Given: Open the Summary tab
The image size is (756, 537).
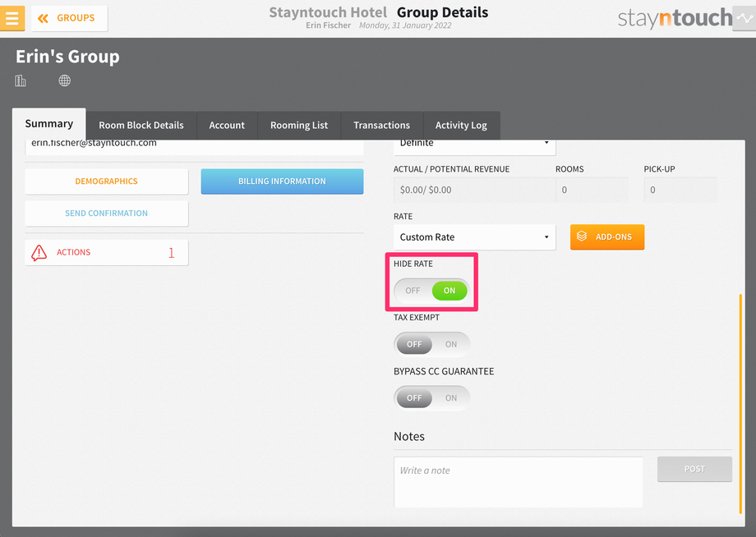Looking at the screenshot, I should click(x=49, y=124).
